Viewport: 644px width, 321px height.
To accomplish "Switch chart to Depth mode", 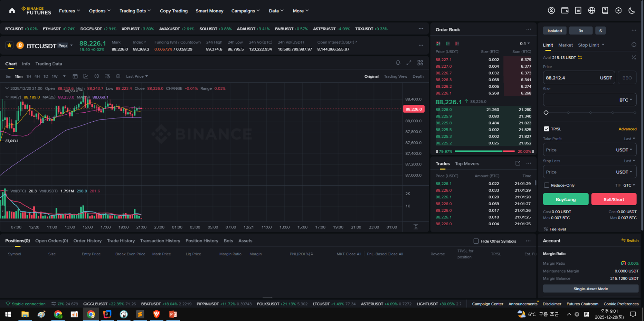I will [x=418, y=76].
